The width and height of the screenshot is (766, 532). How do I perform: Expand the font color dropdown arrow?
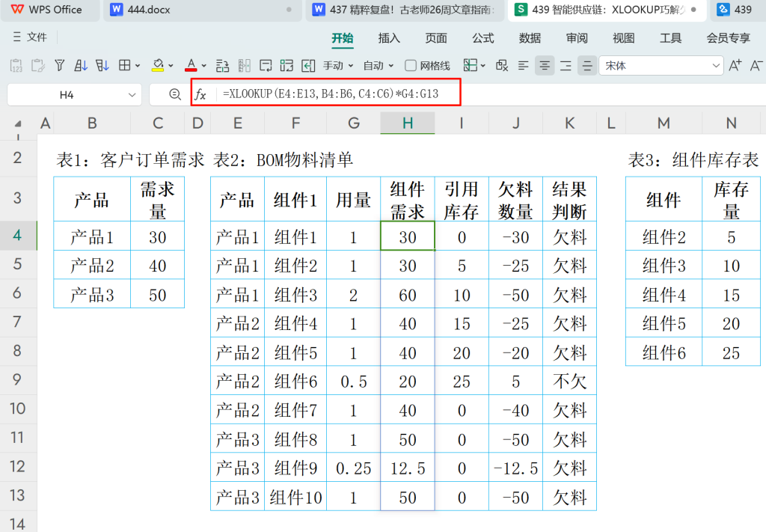(203, 65)
